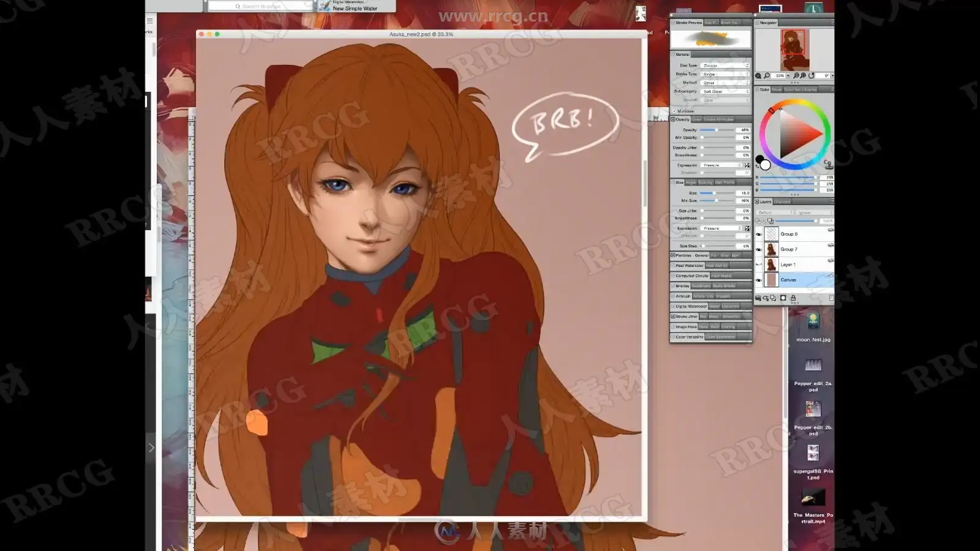
Task: Open the Time Machine clock icon in menu bar
Action: (813, 8)
